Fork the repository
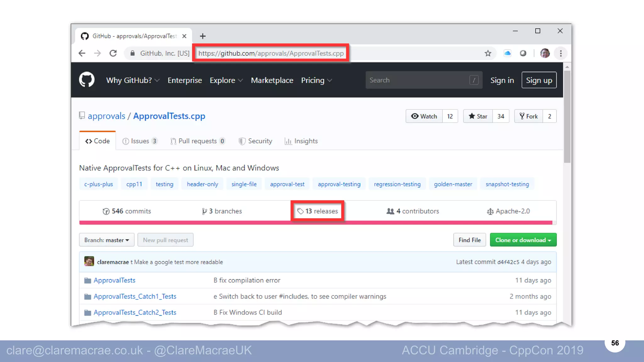 [x=529, y=116]
